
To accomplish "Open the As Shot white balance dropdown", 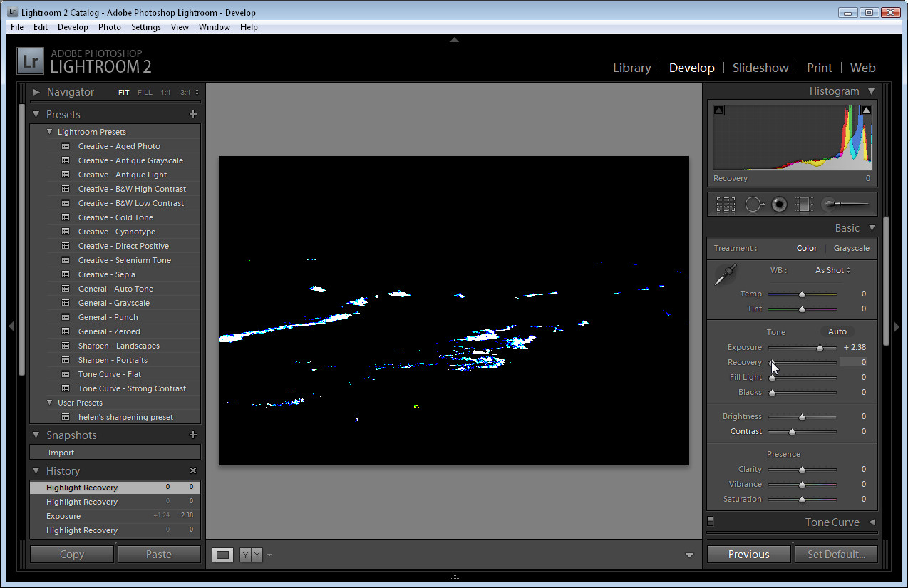I will [833, 270].
